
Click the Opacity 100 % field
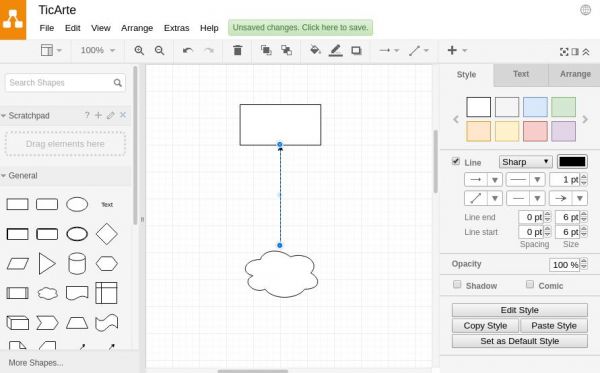point(565,264)
